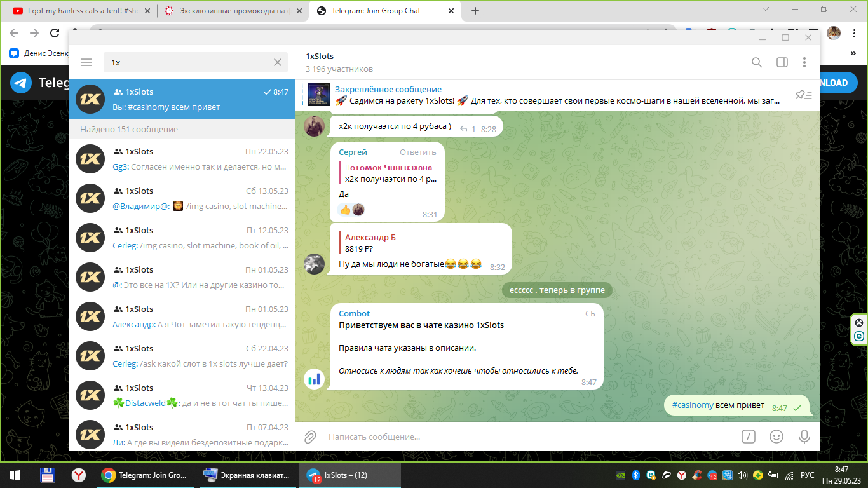Select the 1xSlots chat with 'Вы: #casinomy'
This screenshot has width=868, height=488.
182,99
